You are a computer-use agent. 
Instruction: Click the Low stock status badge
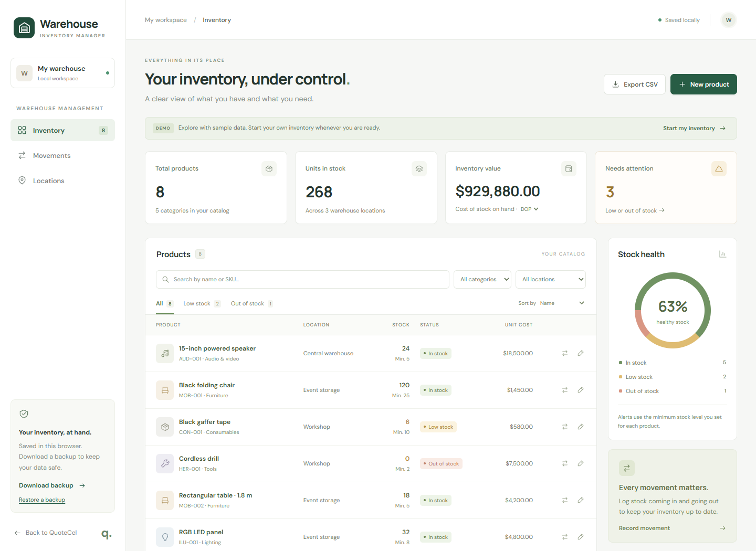click(438, 427)
